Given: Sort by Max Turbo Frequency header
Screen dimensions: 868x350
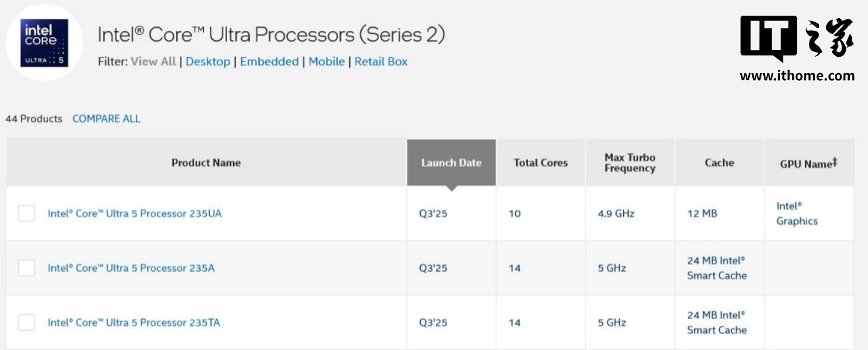Looking at the screenshot, I should coord(629,162).
